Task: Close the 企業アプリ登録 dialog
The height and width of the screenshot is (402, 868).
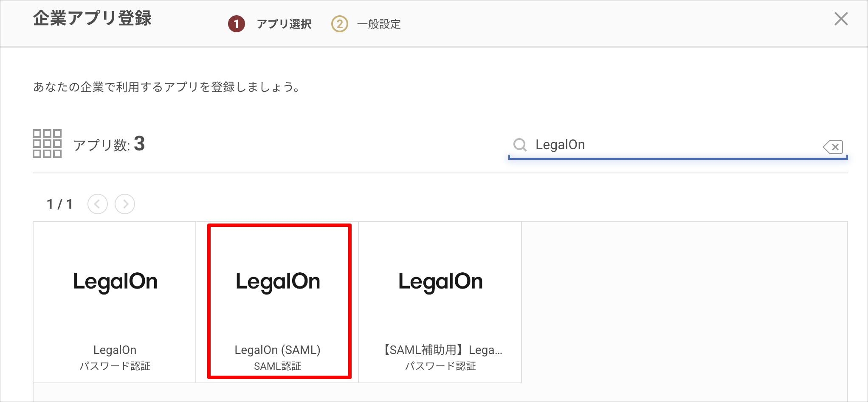Action: pos(841,19)
